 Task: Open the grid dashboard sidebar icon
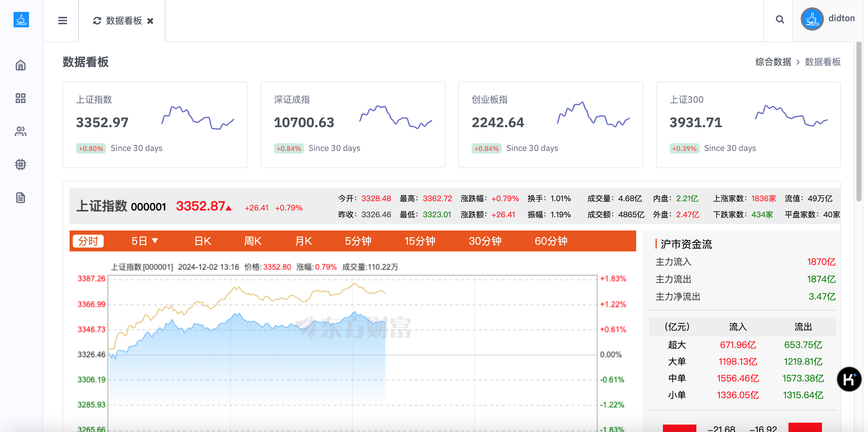click(x=21, y=98)
